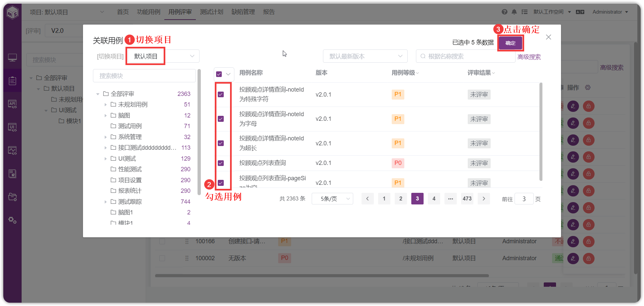Click edit icon in row 100002

point(573,258)
